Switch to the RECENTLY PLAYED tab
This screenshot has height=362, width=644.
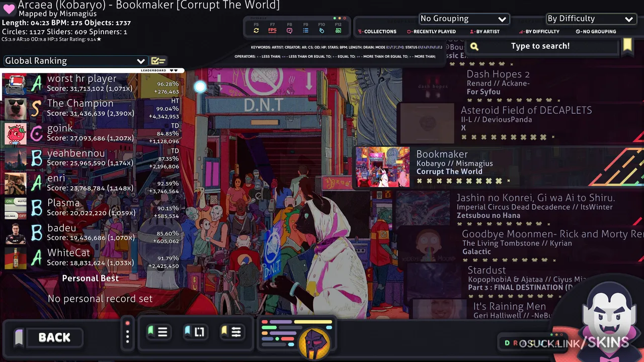click(x=431, y=31)
